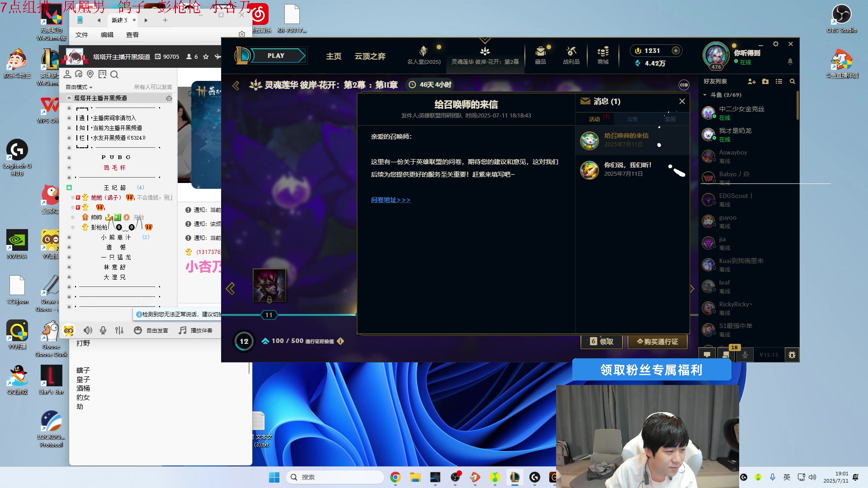The height and width of the screenshot is (488, 868).
Task: Open the 商城 store icon
Action: tap(603, 55)
